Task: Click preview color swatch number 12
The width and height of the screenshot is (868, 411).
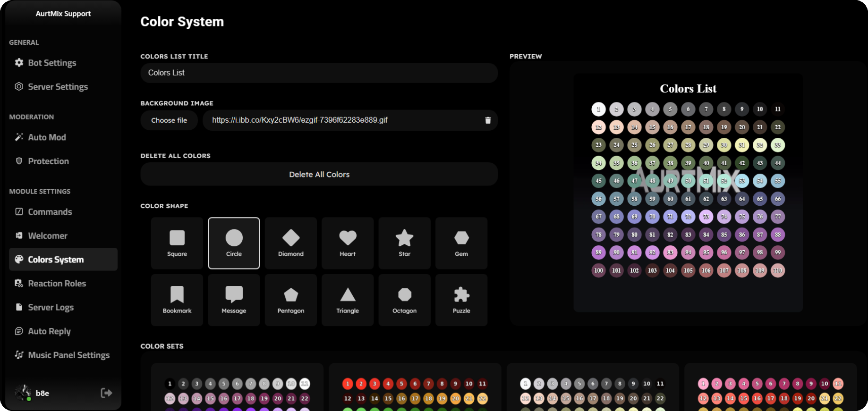Action: (598, 127)
